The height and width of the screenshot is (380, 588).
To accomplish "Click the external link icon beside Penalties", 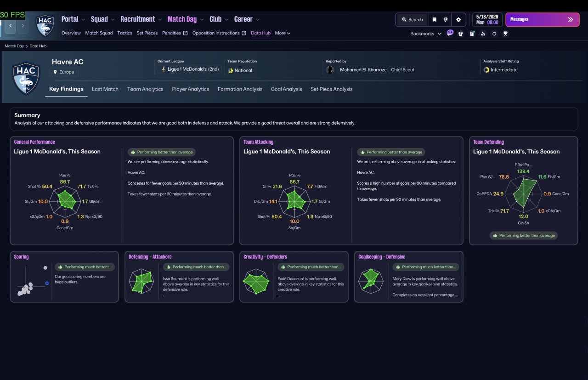I will [x=185, y=33].
